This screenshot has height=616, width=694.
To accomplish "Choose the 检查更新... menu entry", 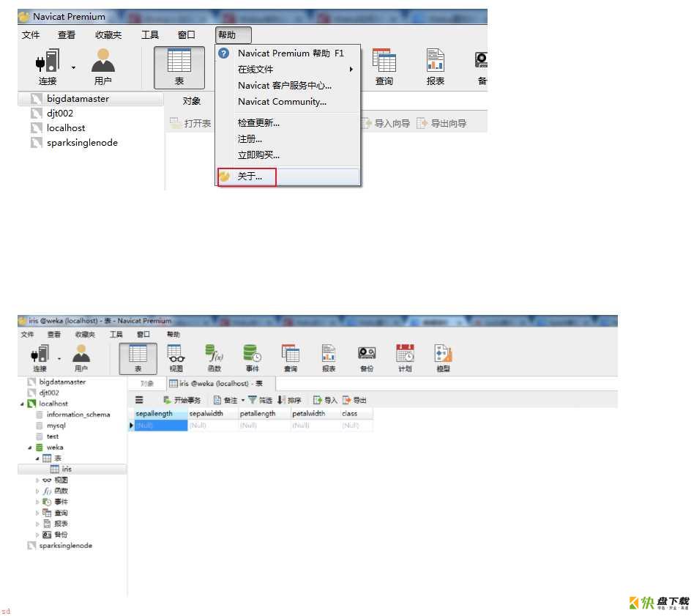I will point(288,123).
